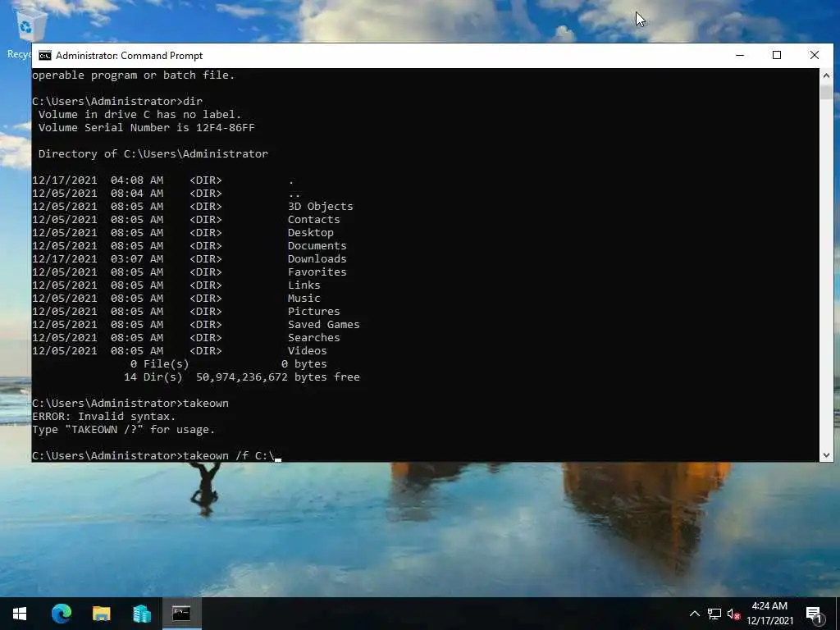Select the Command Prompt taskbar button
840x630 pixels.
point(181,614)
